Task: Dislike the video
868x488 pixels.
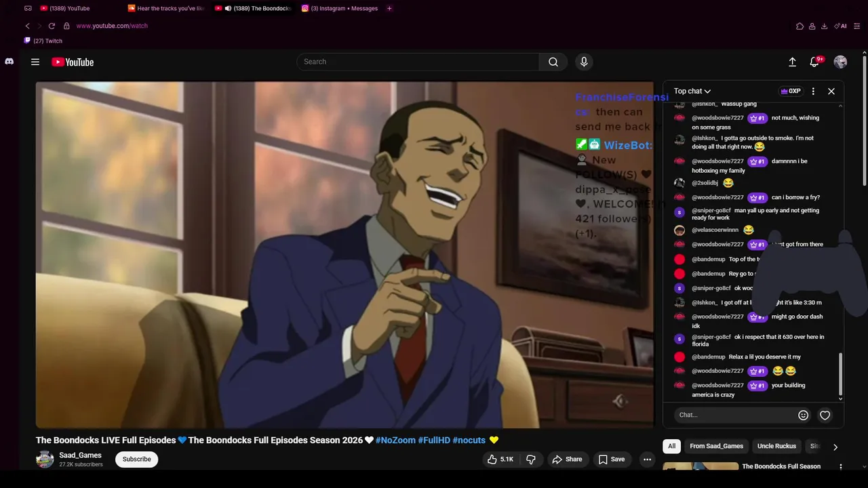Action: [531, 459]
